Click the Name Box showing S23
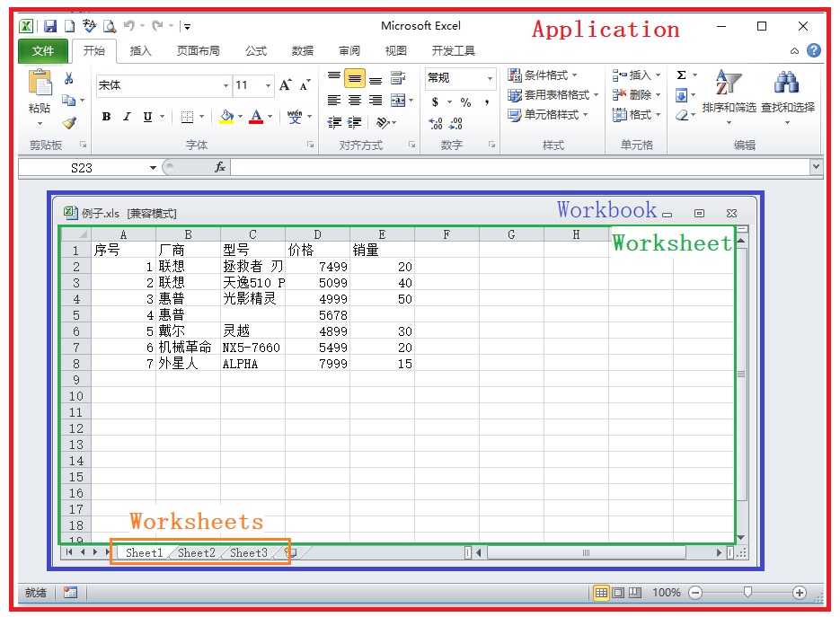This screenshot has height=617, width=840. (83, 168)
